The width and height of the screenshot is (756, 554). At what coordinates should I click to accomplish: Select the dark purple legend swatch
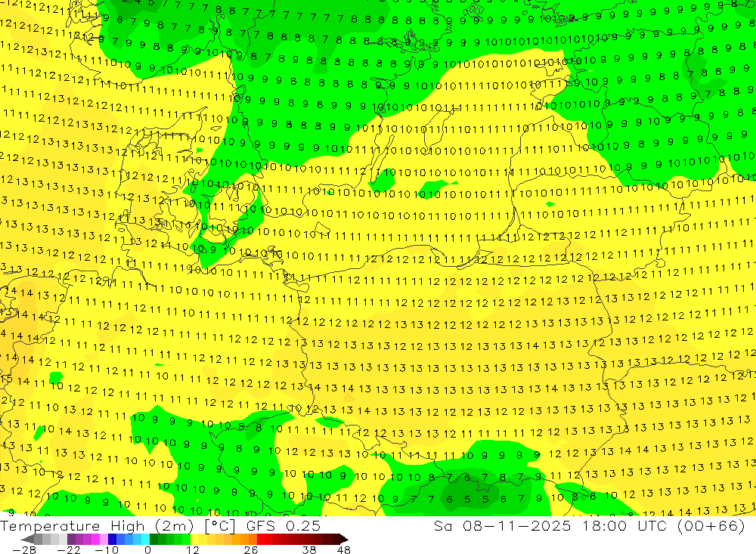[x=71, y=539]
